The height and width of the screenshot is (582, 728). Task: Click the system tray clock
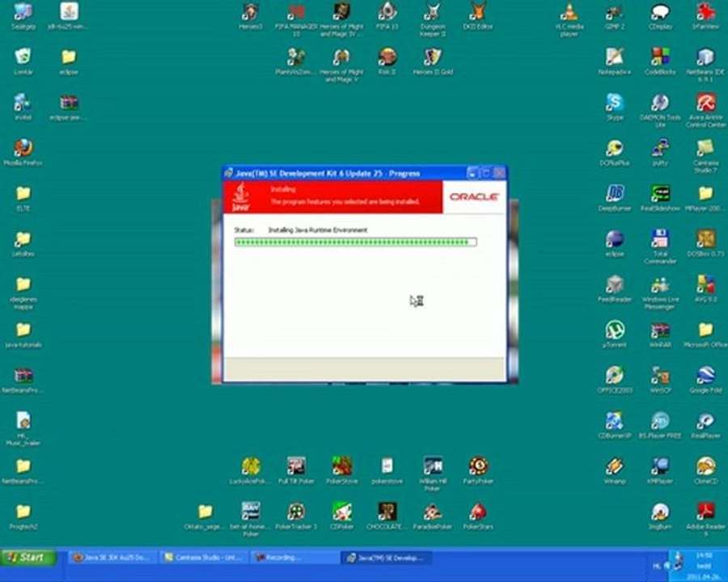[704, 566]
